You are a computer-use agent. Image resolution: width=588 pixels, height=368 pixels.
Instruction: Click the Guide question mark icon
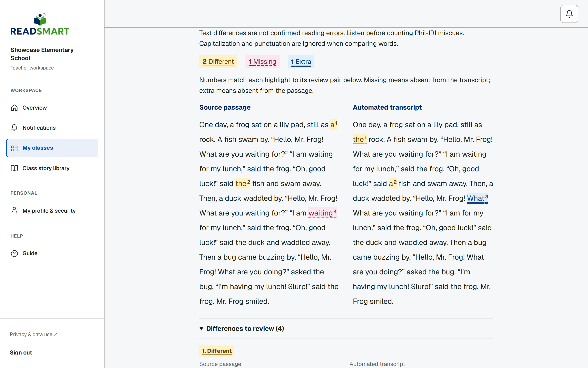tap(14, 253)
